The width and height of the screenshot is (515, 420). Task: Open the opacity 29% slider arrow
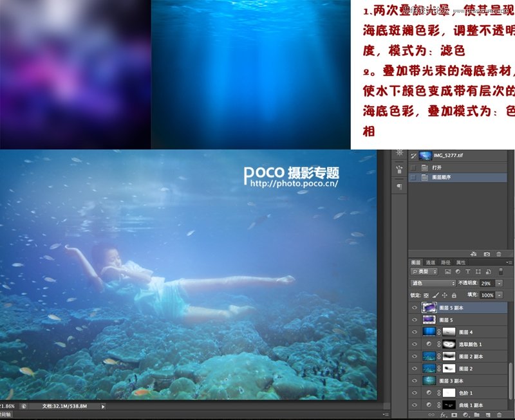click(x=500, y=284)
